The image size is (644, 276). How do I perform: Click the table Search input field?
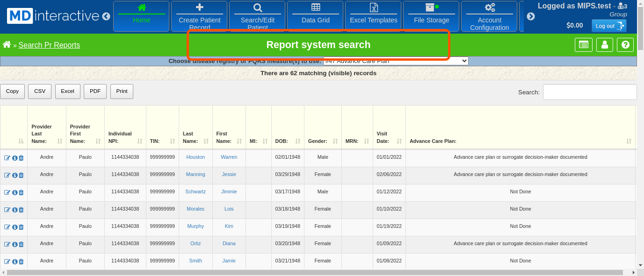coord(589,92)
